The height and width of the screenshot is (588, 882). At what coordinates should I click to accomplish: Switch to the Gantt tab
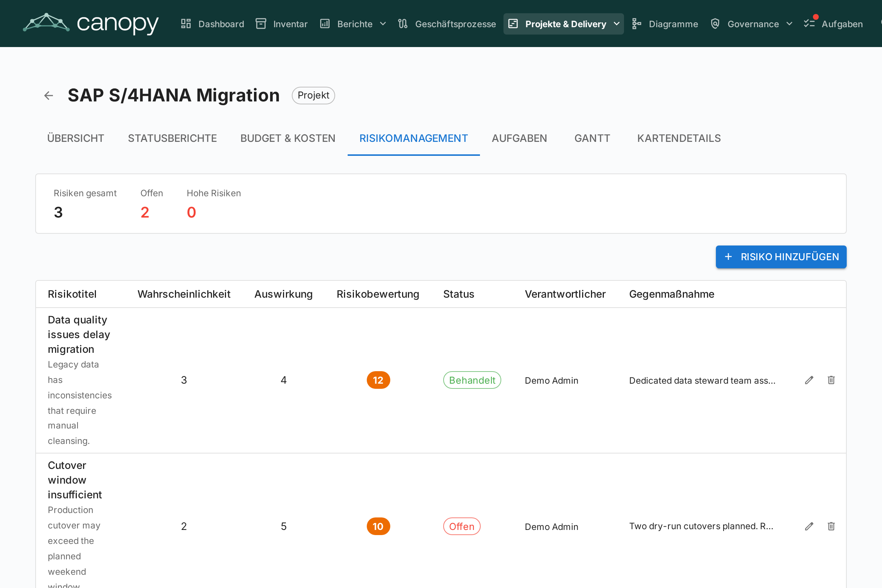[x=592, y=139]
